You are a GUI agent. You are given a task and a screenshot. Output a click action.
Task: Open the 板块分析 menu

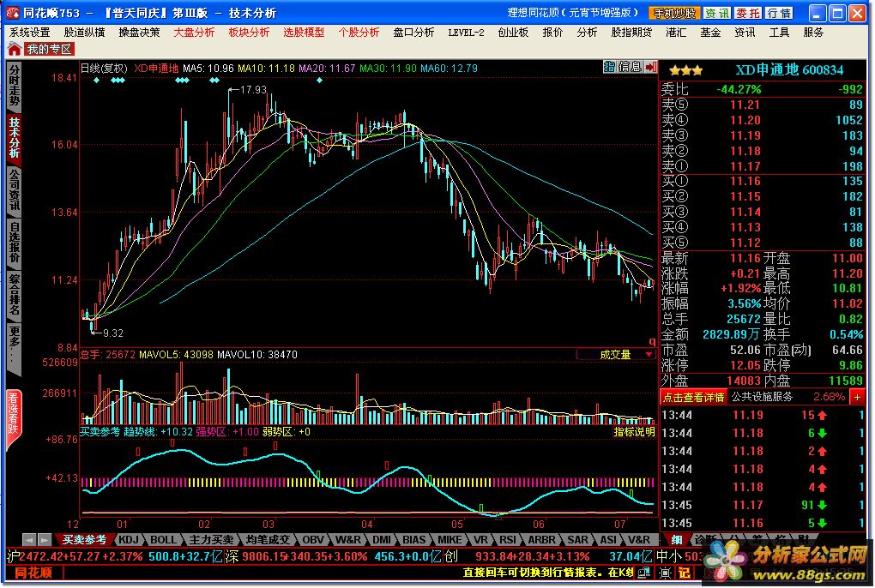point(249,33)
